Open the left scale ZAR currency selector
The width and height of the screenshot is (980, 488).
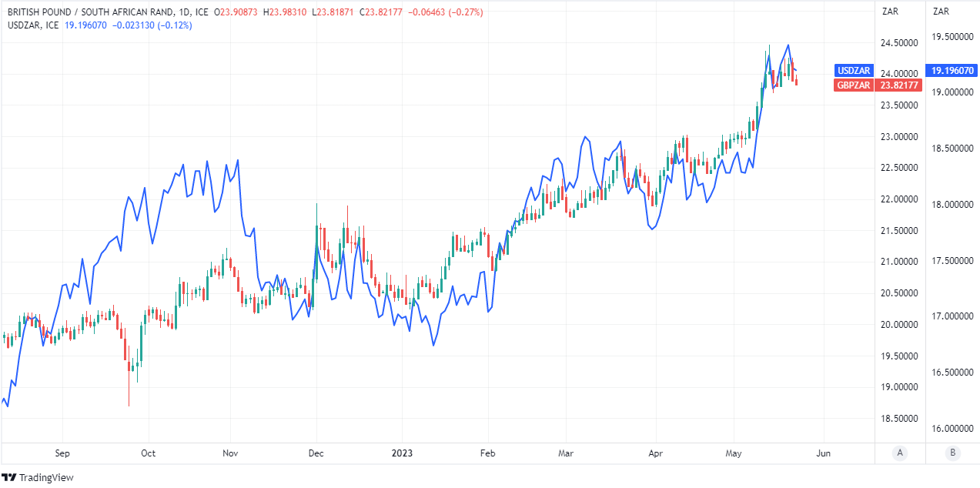[891, 11]
